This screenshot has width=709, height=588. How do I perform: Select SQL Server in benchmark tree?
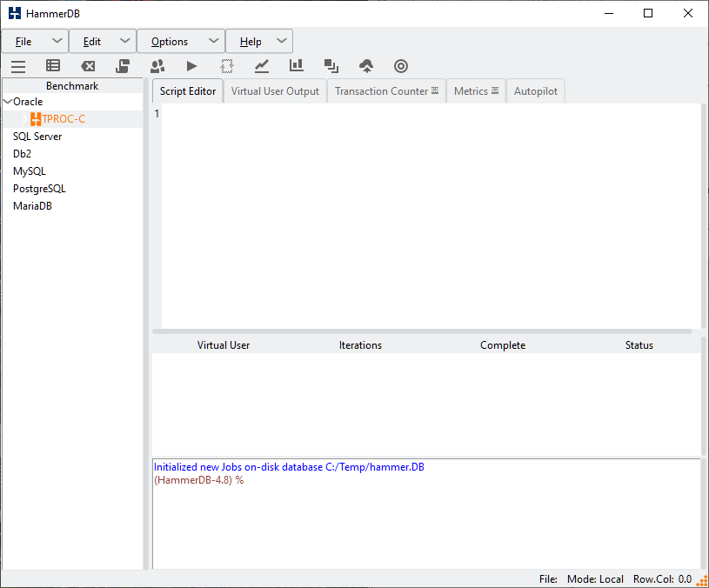point(37,137)
